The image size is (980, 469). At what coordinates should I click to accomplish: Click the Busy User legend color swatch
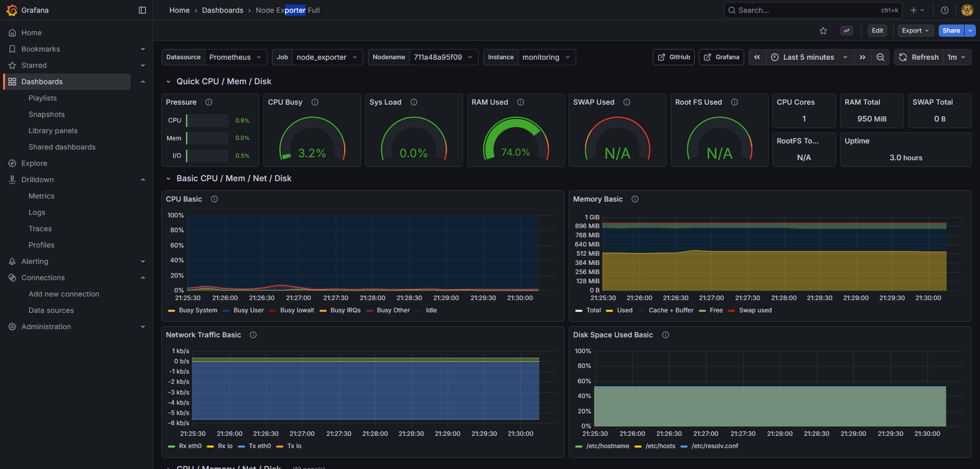[x=226, y=310]
